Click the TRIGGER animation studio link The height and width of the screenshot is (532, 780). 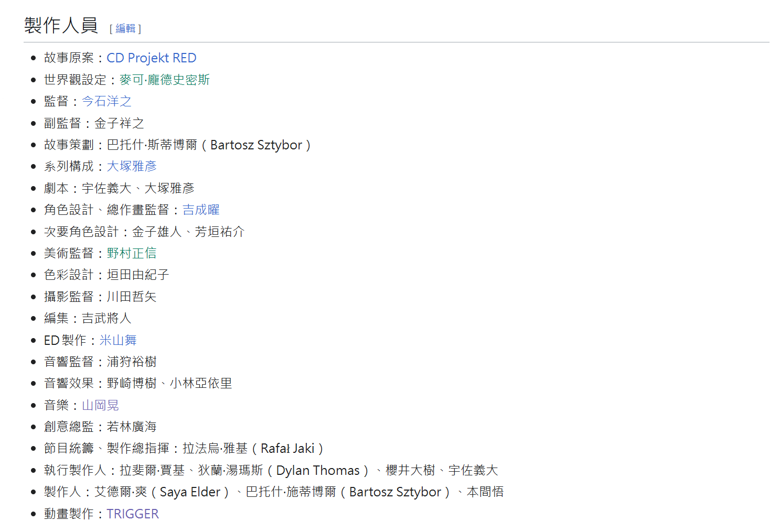(133, 514)
